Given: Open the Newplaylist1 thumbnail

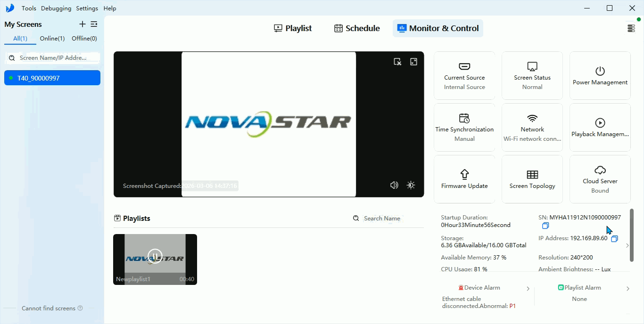Looking at the screenshot, I should [x=155, y=259].
